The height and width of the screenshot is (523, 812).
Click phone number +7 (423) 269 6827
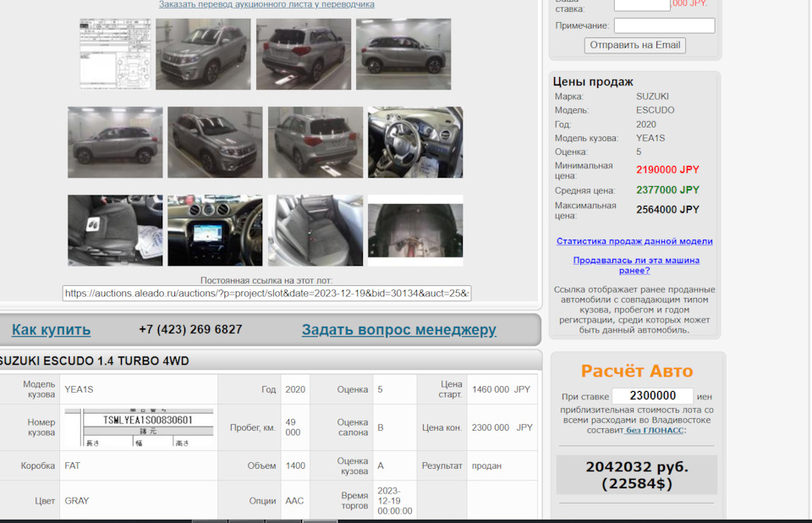pyautogui.click(x=190, y=330)
